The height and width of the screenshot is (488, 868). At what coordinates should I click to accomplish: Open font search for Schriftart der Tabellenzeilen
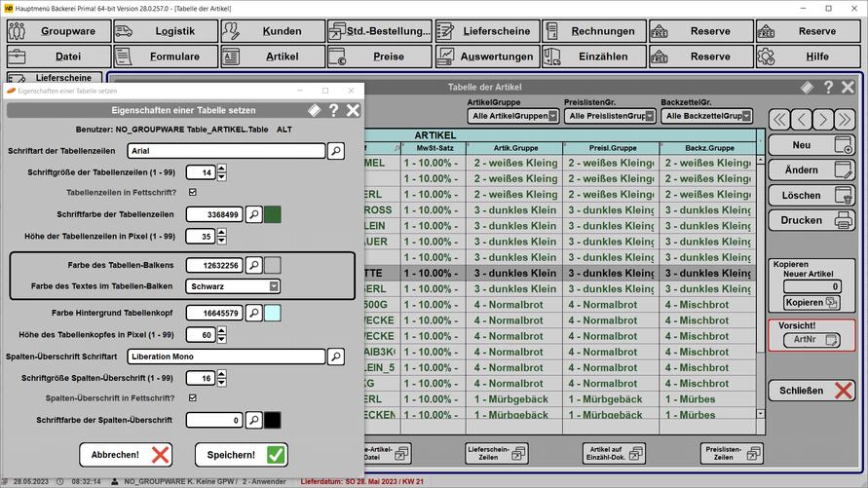pos(336,151)
